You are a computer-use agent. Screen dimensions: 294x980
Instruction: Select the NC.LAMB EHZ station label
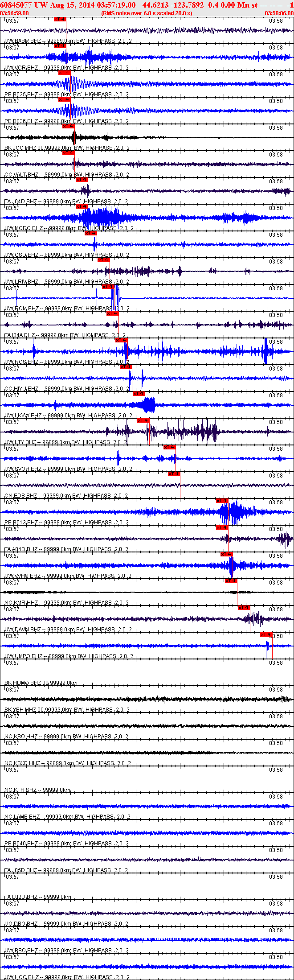[x=67, y=817]
